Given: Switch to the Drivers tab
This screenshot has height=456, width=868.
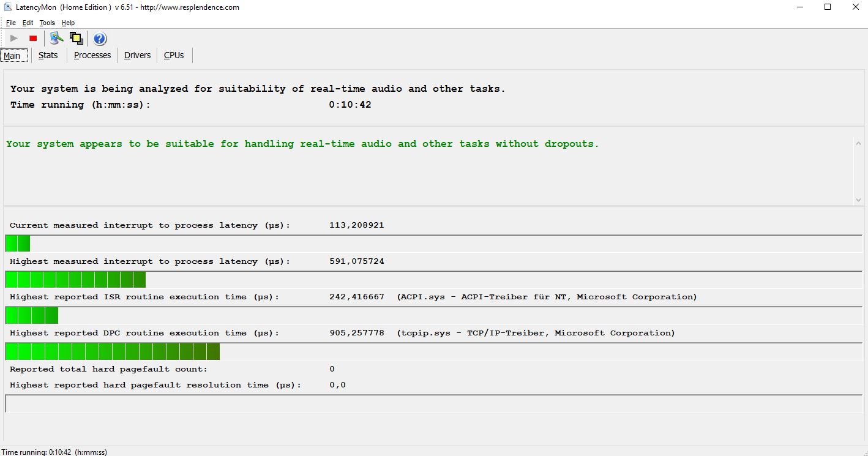Looking at the screenshot, I should pos(137,55).
